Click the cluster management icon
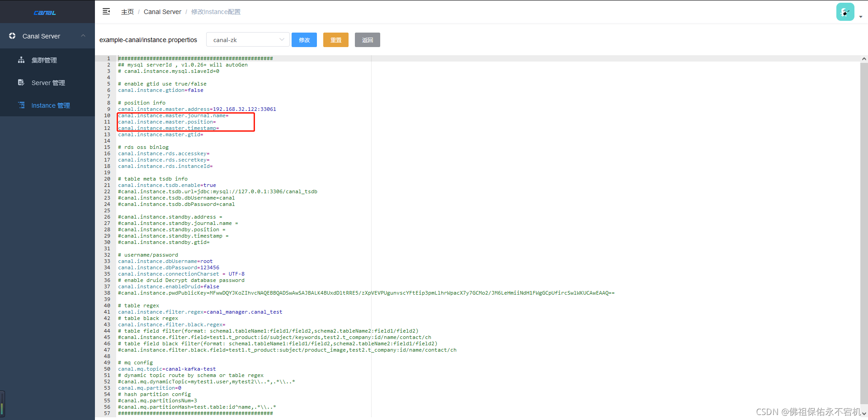868x420 pixels. click(x=21, y=60)
